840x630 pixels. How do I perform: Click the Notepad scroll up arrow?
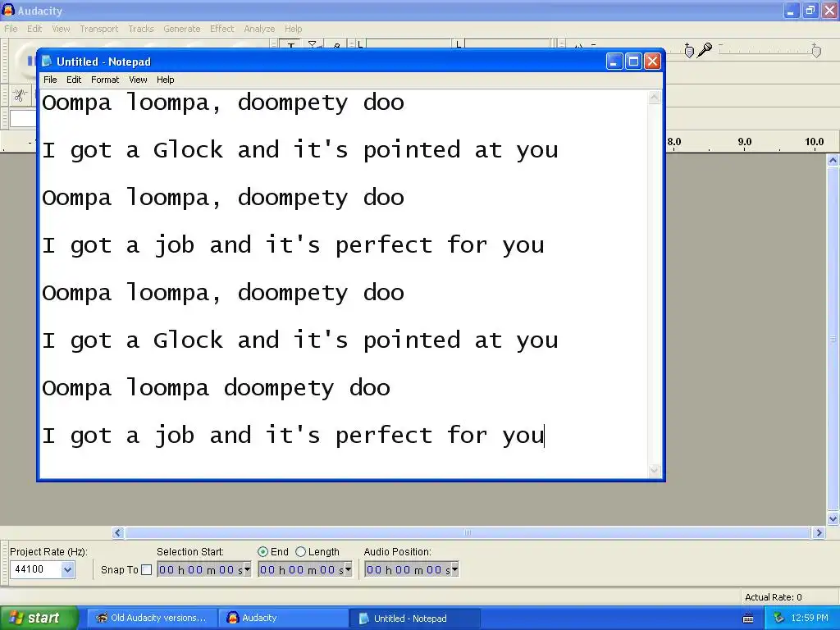click(x=654, y=97)
